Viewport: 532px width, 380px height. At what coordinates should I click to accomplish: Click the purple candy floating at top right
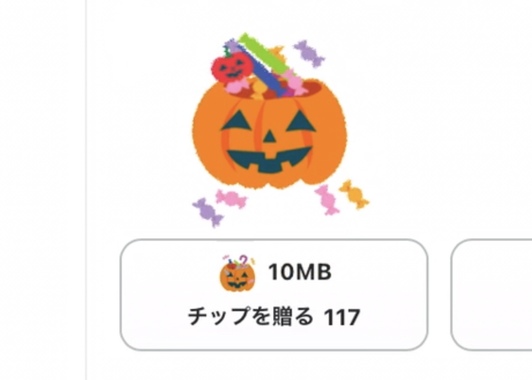click(309, 53)
